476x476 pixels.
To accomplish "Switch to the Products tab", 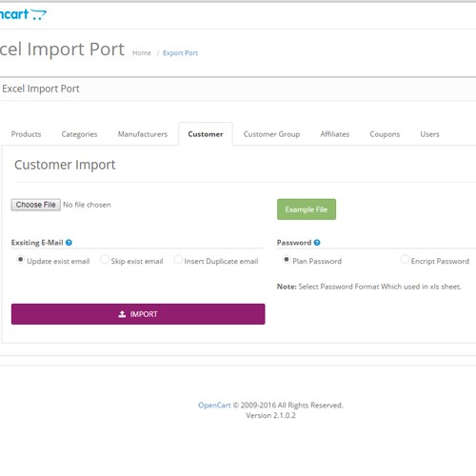I will [x=26, y=134].
